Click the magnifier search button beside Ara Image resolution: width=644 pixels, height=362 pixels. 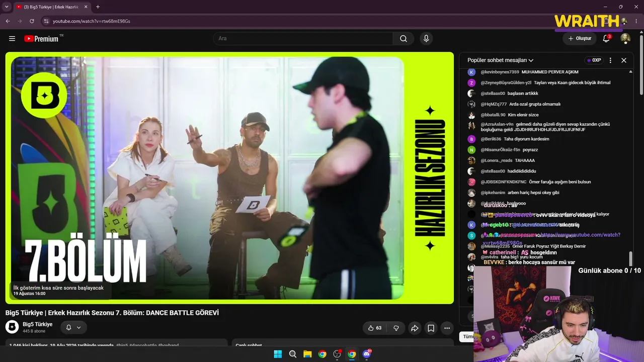[404, 39]
